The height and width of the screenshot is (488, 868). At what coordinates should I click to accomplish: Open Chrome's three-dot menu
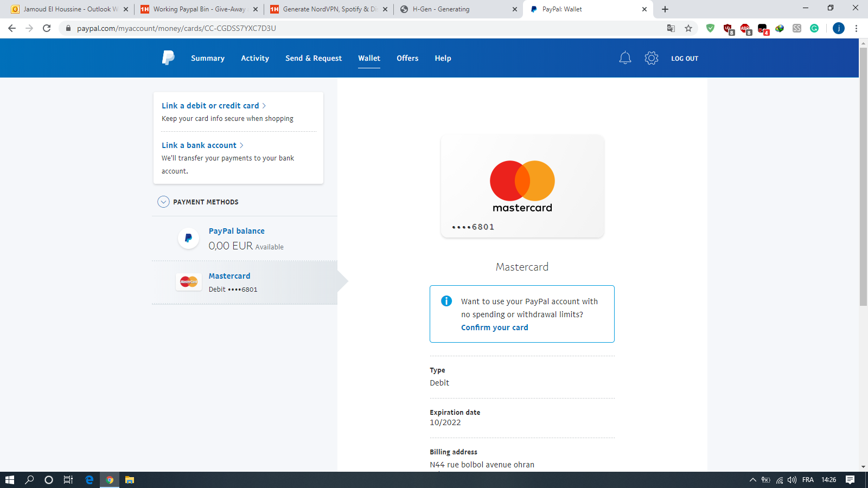click(856, 28)
